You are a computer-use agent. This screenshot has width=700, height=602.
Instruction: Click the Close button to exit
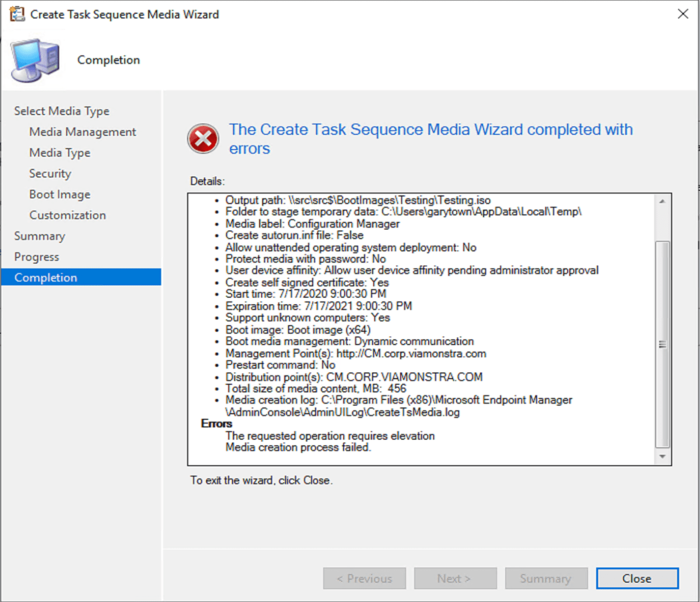pyautogui.click(x=637, y=578)
